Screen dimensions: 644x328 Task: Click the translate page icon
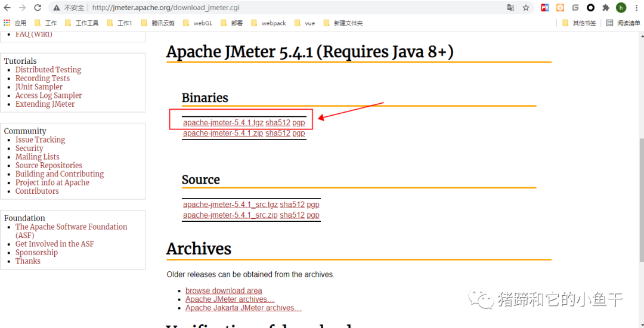[510, 8]
